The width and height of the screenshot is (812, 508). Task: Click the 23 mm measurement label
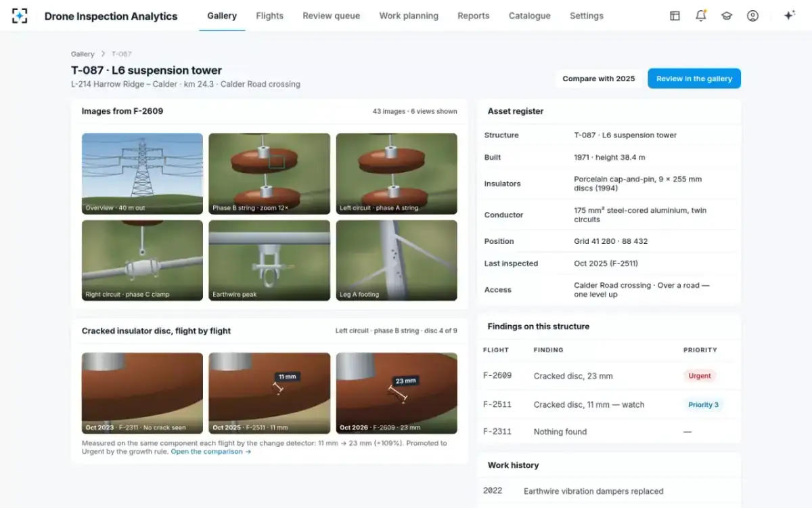(405, 381)
